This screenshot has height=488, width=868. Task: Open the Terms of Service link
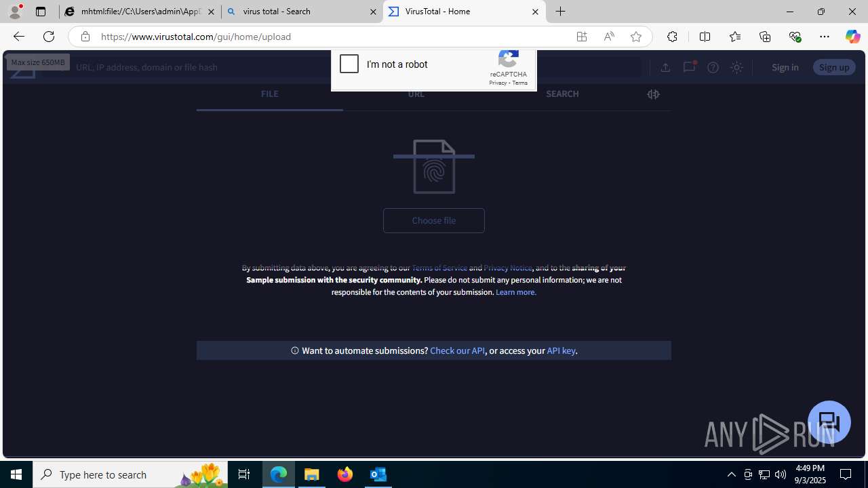(439, 268)
